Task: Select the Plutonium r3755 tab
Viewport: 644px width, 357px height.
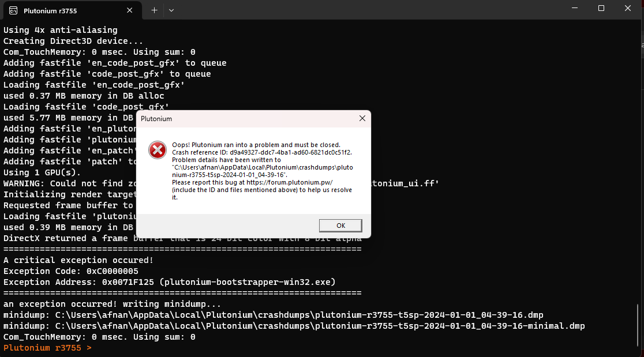Action: click(72, 10)
